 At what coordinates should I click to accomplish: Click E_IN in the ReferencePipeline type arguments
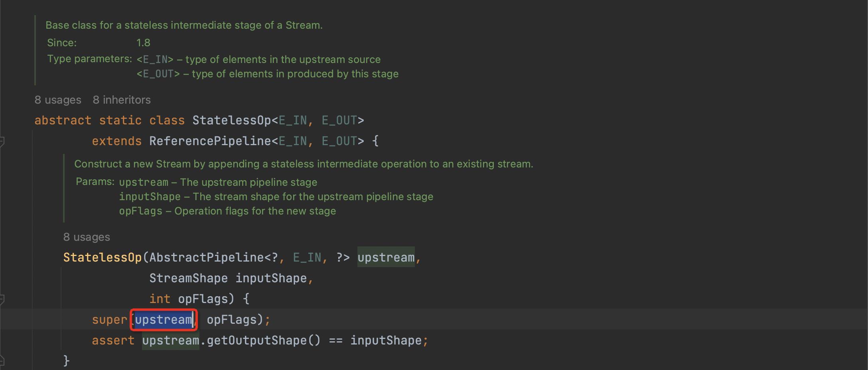coord(292,141)
